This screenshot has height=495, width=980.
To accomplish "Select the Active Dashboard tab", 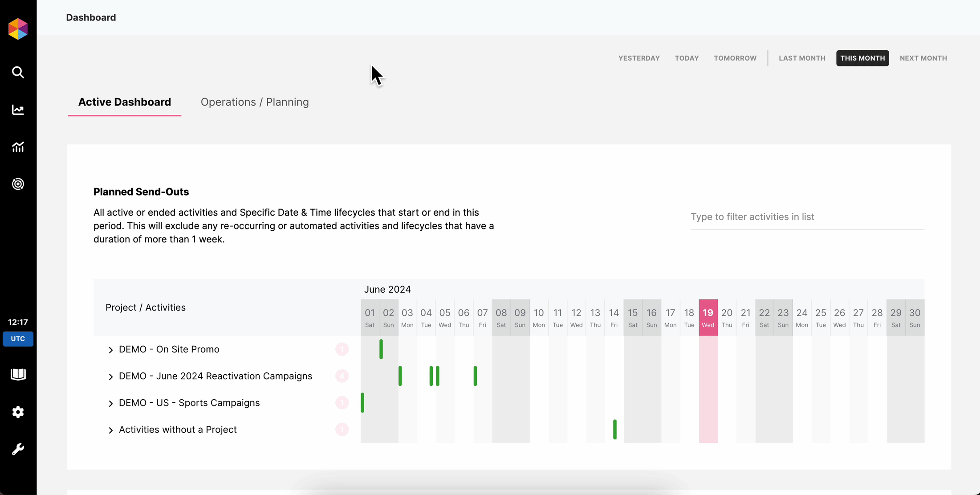I will click(x=124, y=102).
